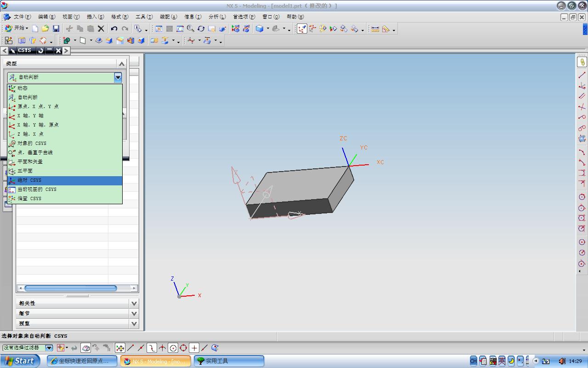Click the rectangle Block feature icon
588x368 pixels.
(x=83, y=40)
